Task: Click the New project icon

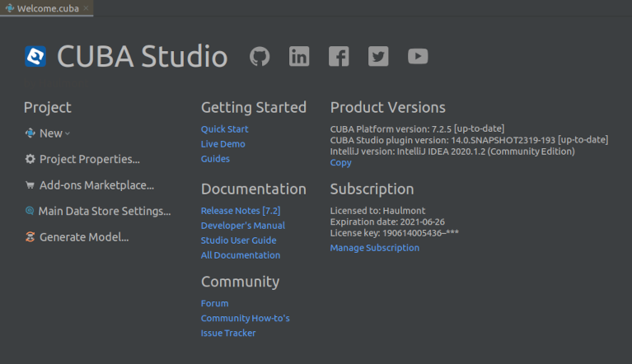Action: click(30, 133)
